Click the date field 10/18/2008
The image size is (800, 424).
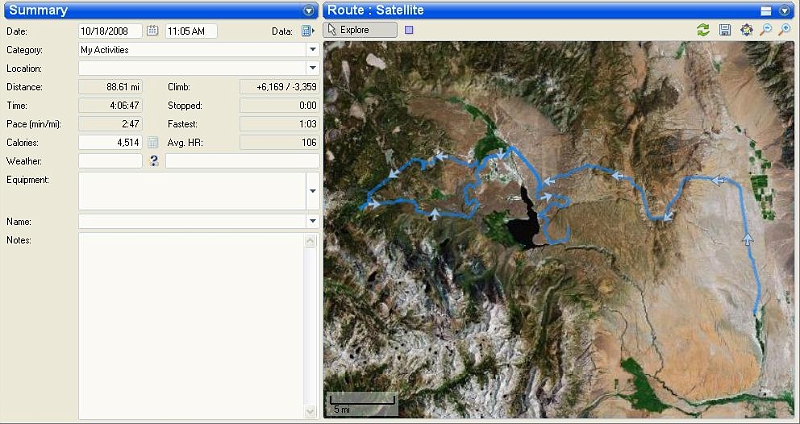110,31
